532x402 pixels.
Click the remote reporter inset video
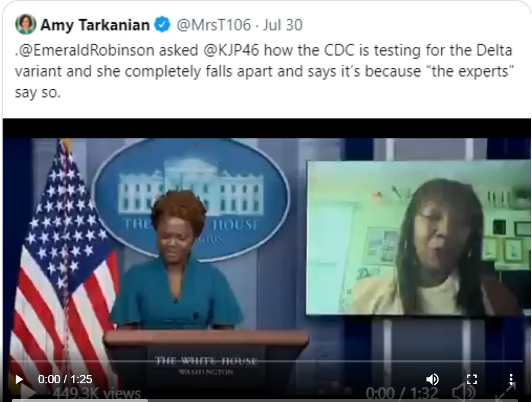[x=418, y=237]
